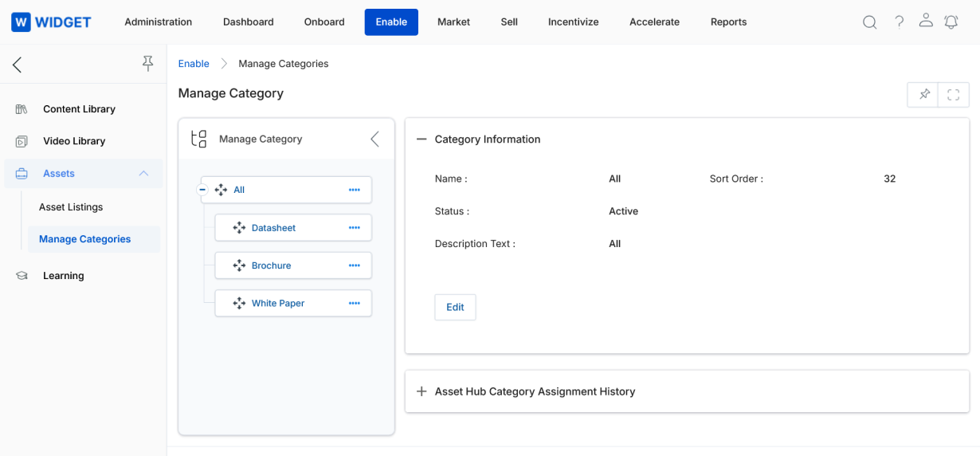Viewport: 980px width, 456px height.
Task: Pin the sidebar with pushpin icon
Action: (x=147, y=64)
